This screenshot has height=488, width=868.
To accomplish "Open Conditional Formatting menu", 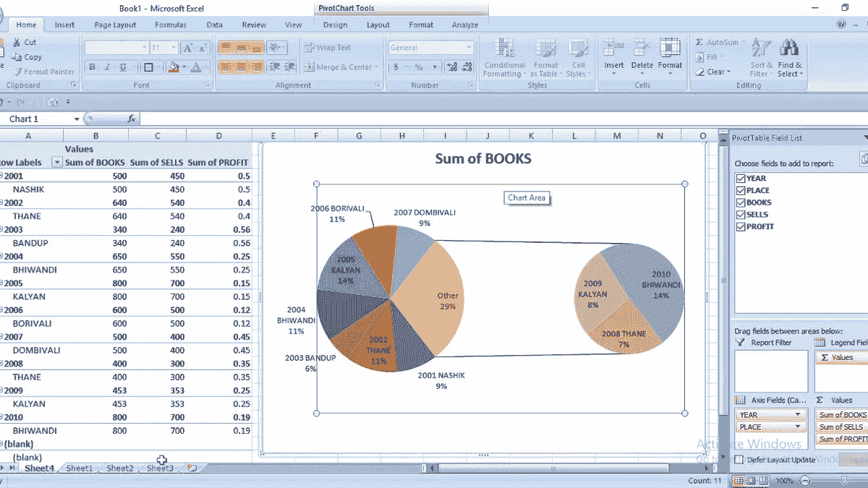I will tap(504, 59).
